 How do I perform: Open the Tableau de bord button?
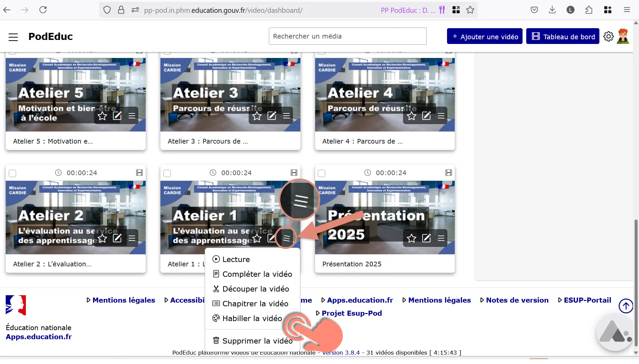point(563,36)
